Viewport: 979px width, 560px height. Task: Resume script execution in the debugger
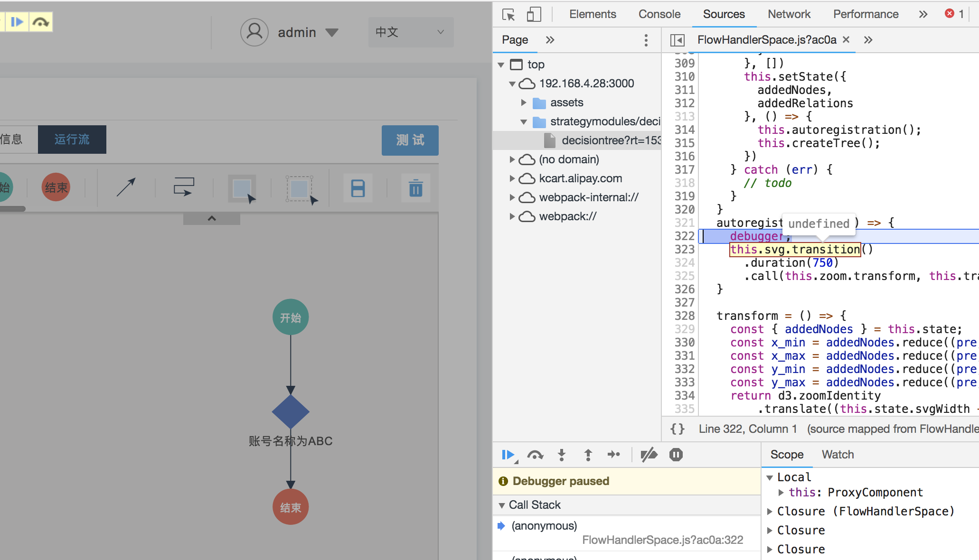tap(508, 455)
